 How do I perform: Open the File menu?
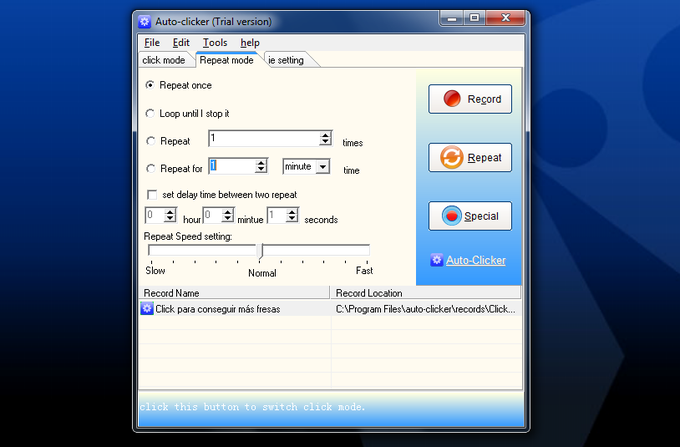152,42
